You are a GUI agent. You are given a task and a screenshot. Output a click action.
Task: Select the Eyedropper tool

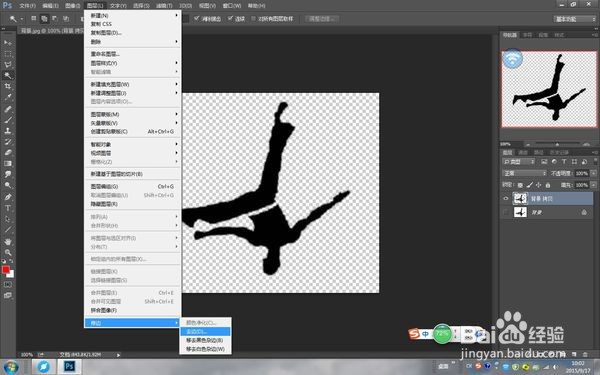[8, 97]
